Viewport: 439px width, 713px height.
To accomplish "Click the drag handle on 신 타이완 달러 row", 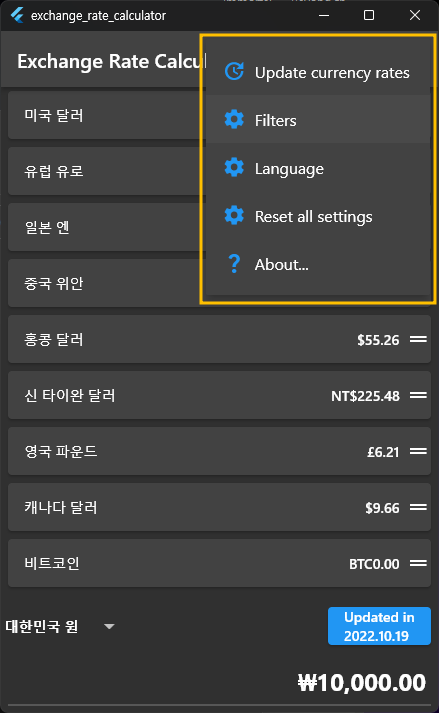I will 418,395.
